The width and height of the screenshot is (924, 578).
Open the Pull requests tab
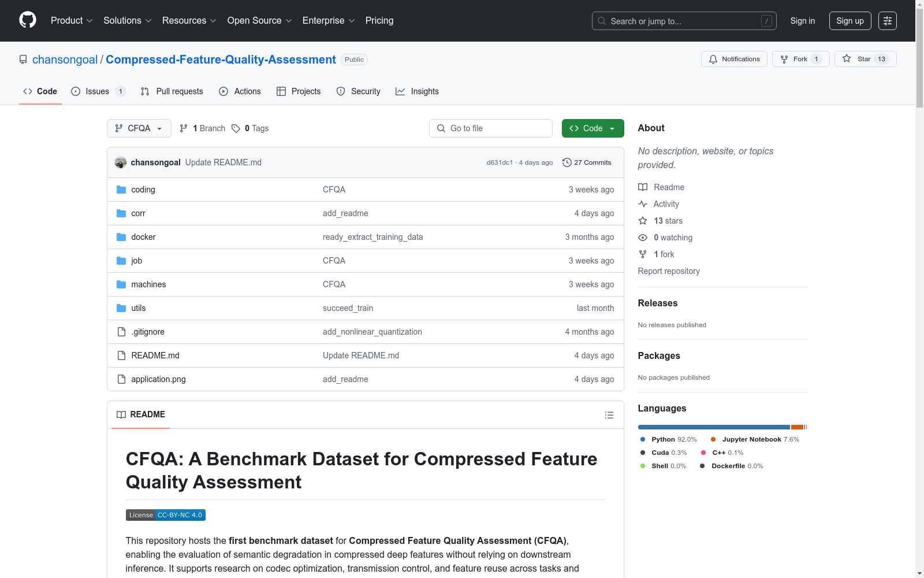pos(172,91)
